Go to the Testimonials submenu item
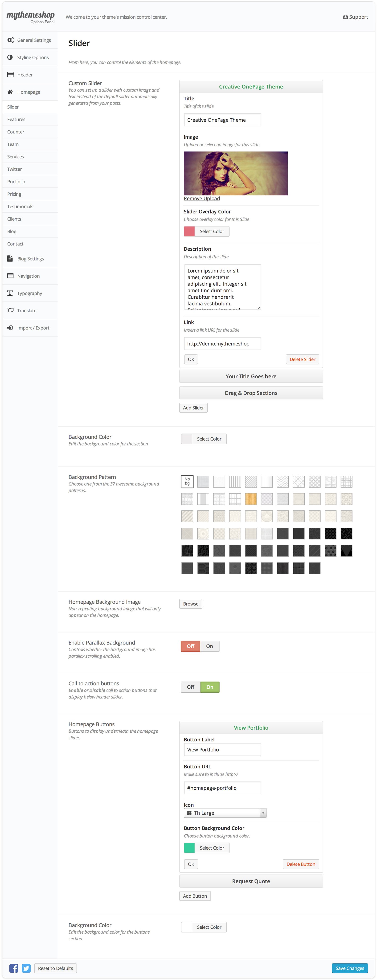The width and height of the screenshot is (377, 980). (20, 207)
